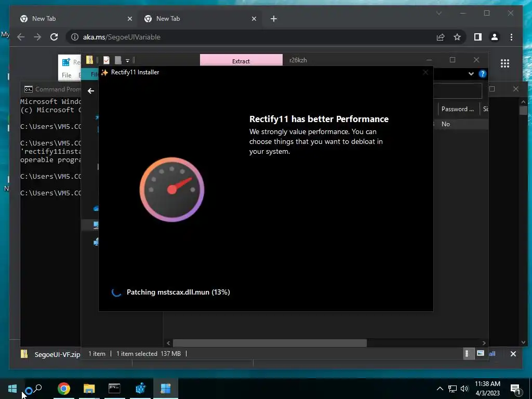Click the Command Prompt title bar icon
Screen dimensions: 532x399
click(x=29, y=89)
